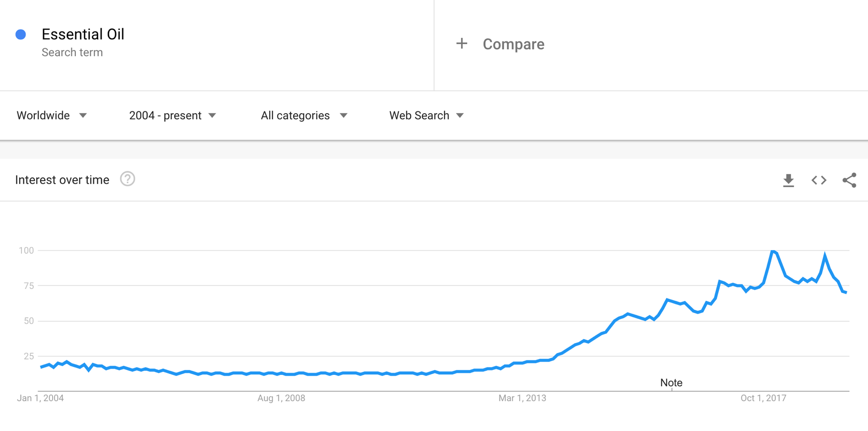Click the share icon
This screenshot has height=431, width=868.
(x=849, y=180)
